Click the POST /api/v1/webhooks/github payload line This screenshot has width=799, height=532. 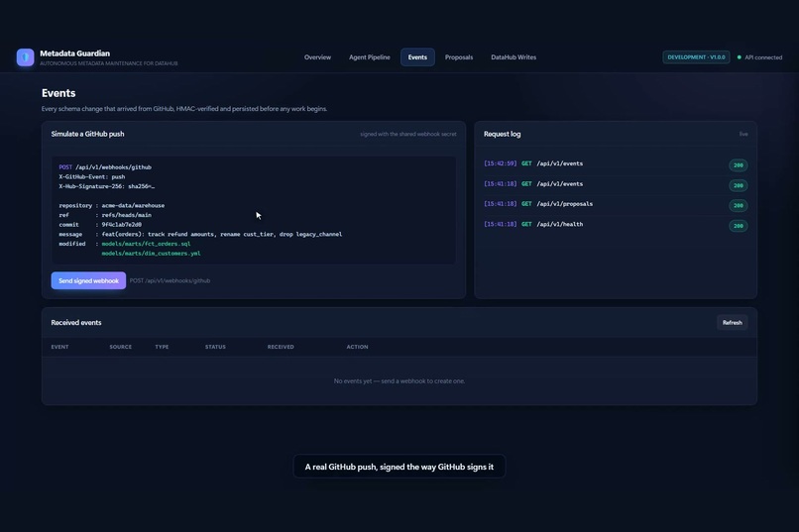coord(105,167)
